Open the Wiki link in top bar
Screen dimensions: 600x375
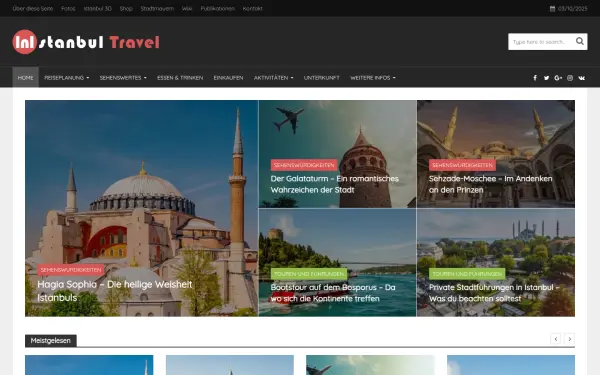tap(187, 8)
